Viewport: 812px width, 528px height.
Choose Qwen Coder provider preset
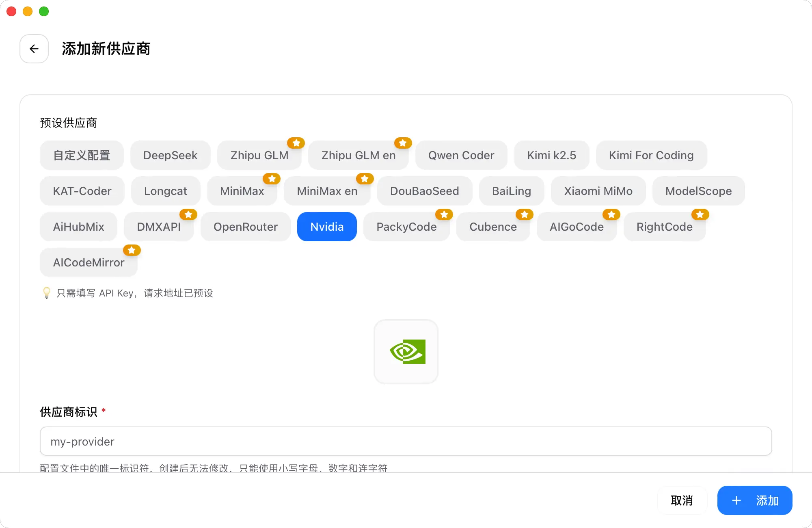(x=461, y=155)
